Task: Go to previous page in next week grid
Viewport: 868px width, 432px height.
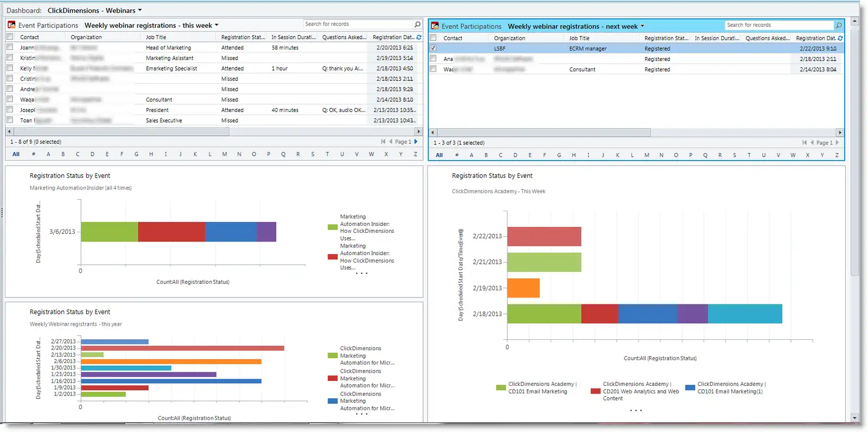Action: click(812, 143)
